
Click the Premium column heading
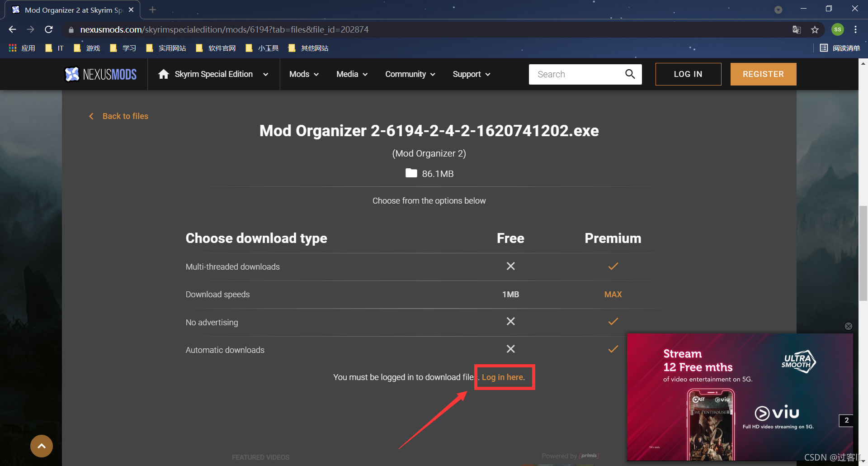pos(613,238)
